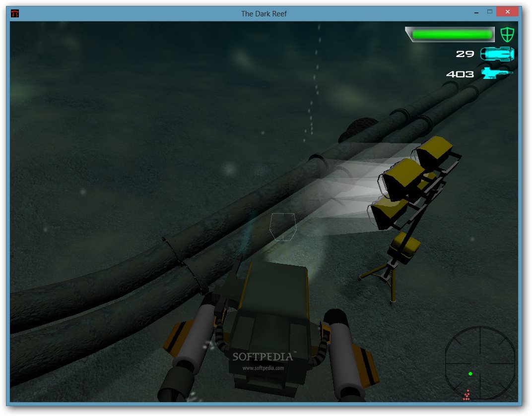
Task: Click the bullet count 403
Action: (x=460, y=74)
